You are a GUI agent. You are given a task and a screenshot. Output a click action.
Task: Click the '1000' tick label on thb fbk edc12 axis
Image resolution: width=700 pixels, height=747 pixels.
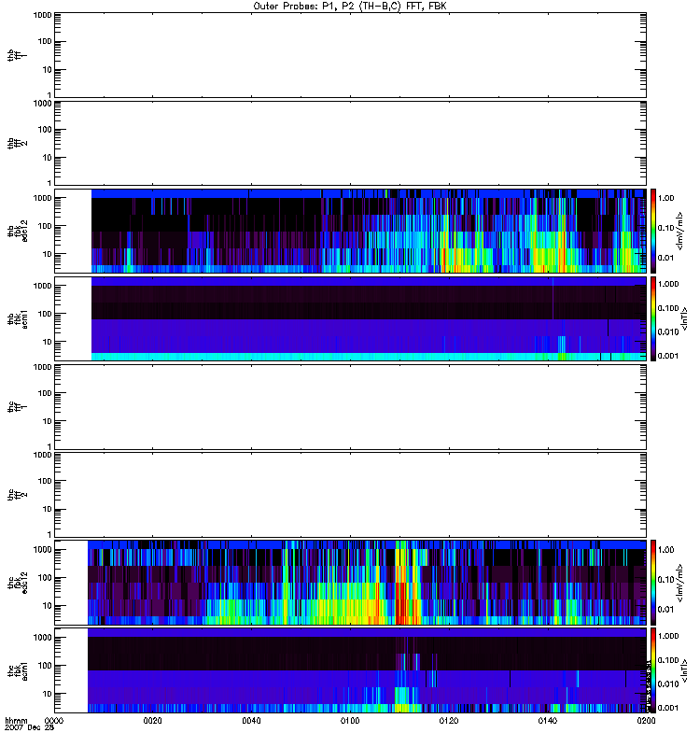pos(42,198)
